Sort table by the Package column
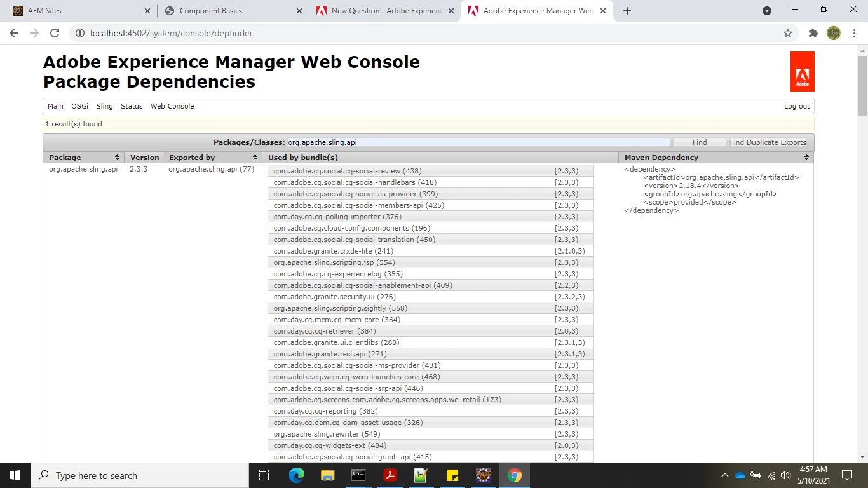The image size is (868, 488). pyautogui.click(x=84, y=158)
